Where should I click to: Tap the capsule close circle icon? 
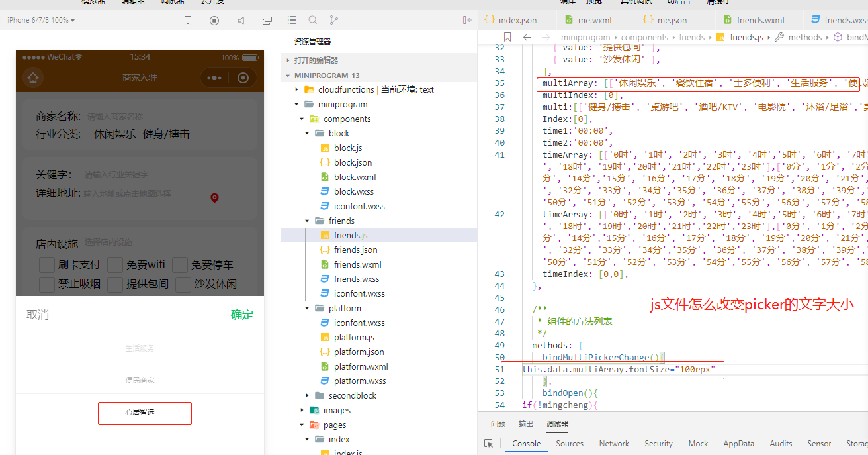click(243, 77)
